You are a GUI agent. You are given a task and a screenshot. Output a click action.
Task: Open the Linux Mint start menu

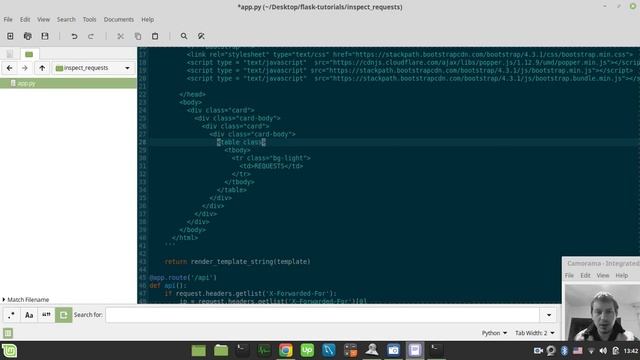click(9, 351)
